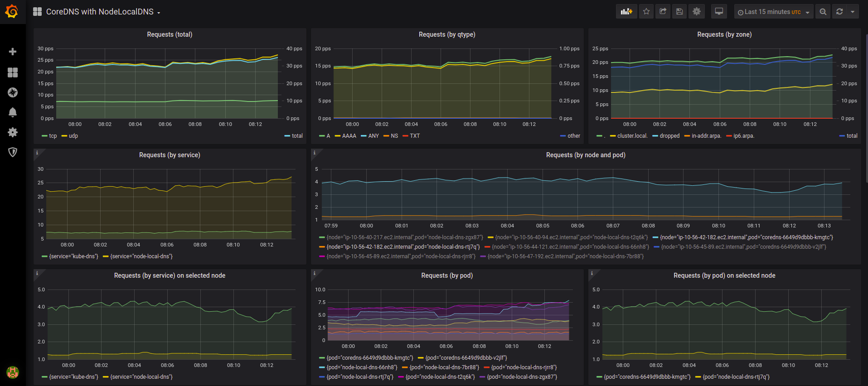Open Requests (by qtype) panel title menu
Image resolution: width=868 pixels, height=386 pixels.
click(x=447, y=34)
